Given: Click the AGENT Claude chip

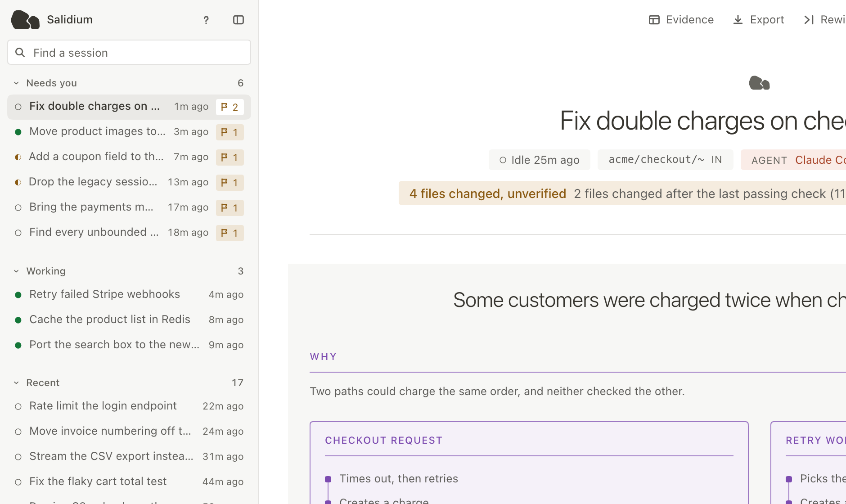Looking at the screenshot, I should point(794,160).
